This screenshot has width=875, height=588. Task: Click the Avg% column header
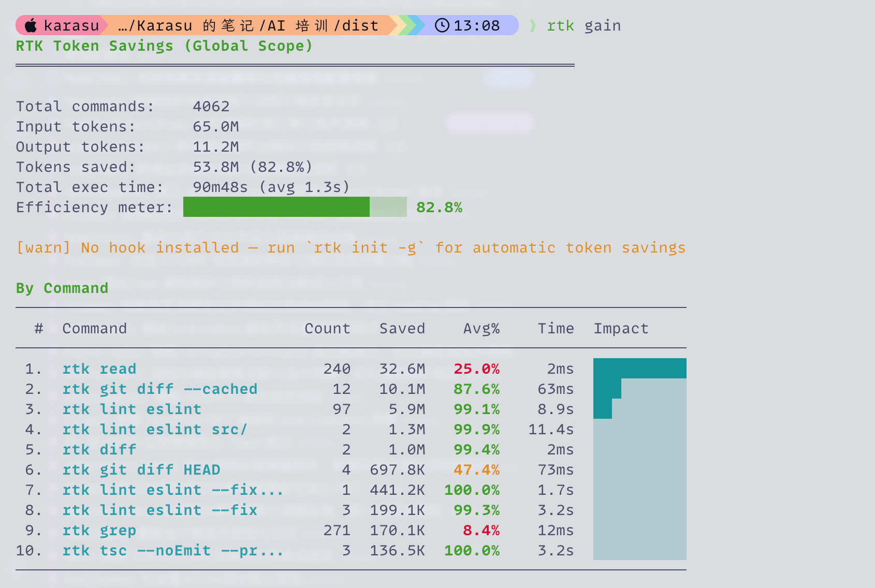(482, 329)
